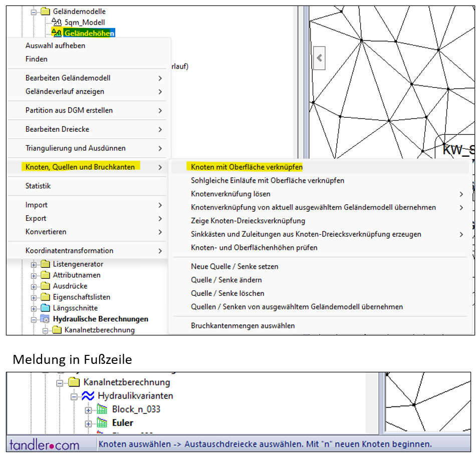
Task: Click the Block_n_033 table icon
Action: point(102,409)
